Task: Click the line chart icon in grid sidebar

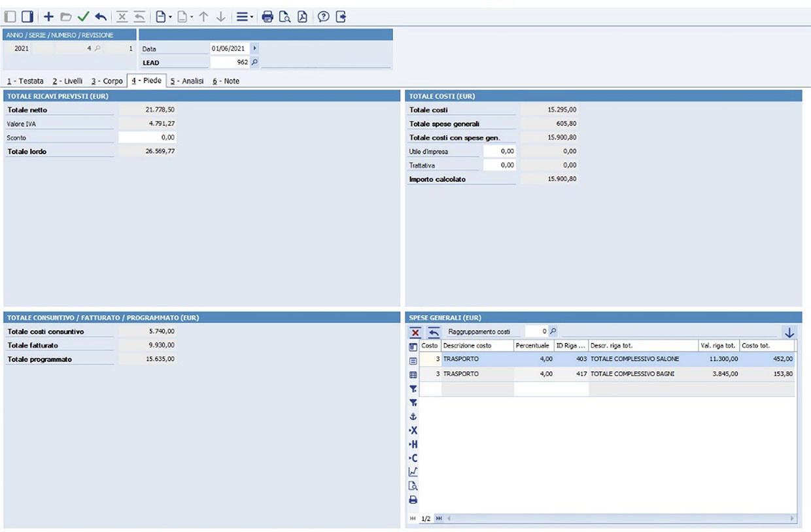Action: click(413, 472)
